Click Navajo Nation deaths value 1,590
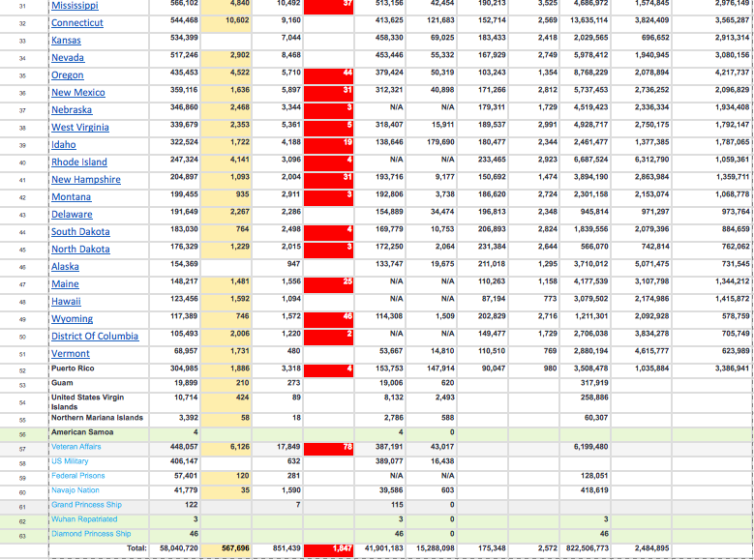The image size is (754, 560). (291, 489)
